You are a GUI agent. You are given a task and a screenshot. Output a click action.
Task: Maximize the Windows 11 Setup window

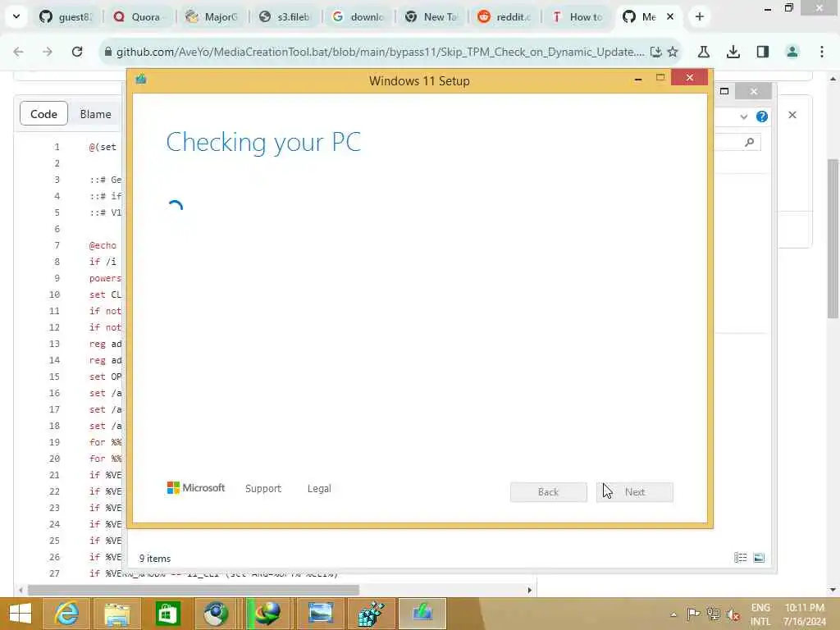tap(660, 78)
